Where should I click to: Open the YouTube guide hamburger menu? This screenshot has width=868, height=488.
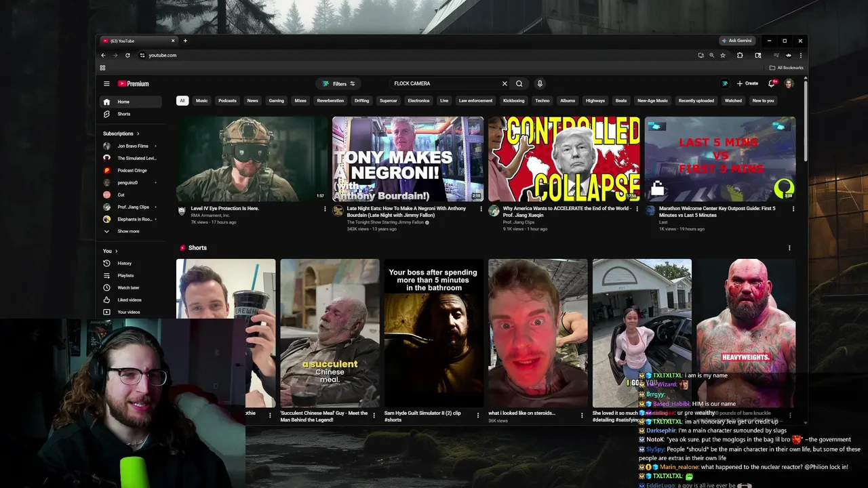click(106, 83)
